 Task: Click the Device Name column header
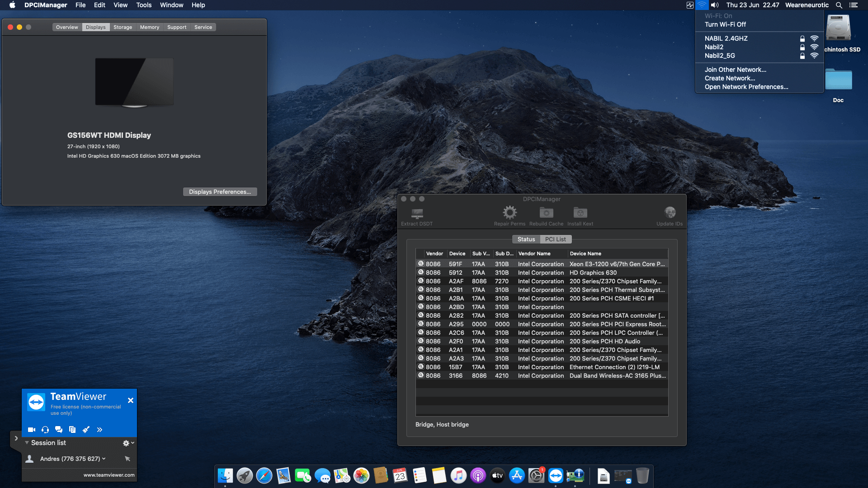(618, 253)
